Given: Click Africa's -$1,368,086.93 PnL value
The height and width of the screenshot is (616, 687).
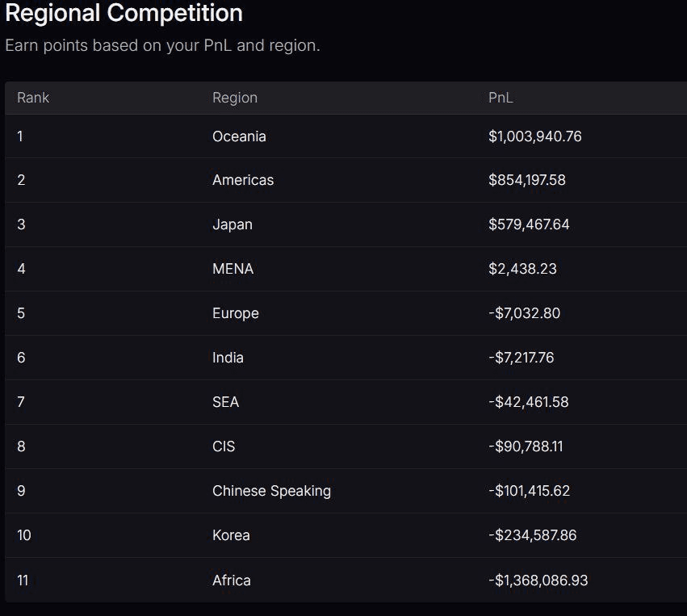Looking at the screenshot, I should click(x=538, y=580).
